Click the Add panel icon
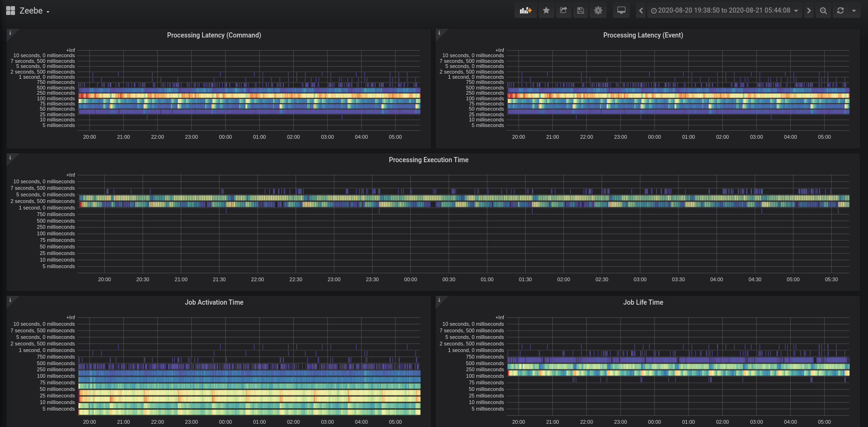 (x=526, y=10)
